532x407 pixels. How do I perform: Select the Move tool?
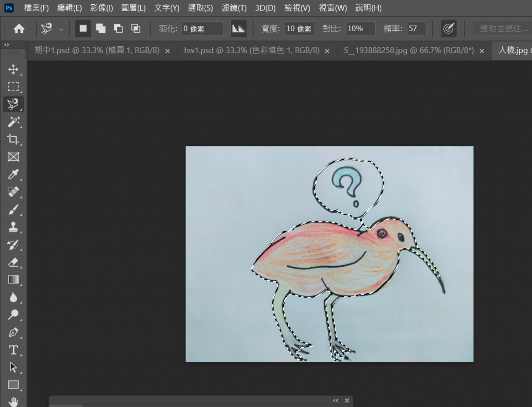click(x=13, y=69)
